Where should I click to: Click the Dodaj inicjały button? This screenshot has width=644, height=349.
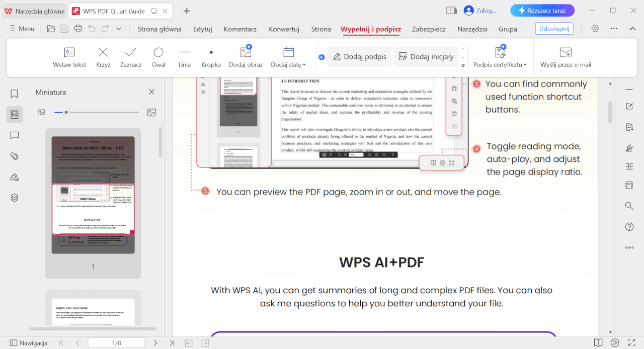426,57
